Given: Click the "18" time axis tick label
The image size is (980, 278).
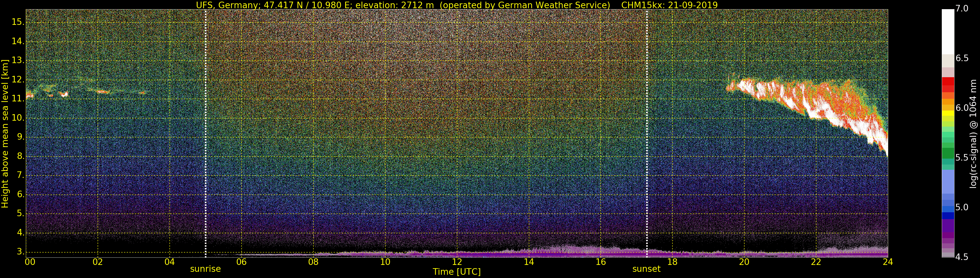Looking at the screenshot, I should click(672, 262).
